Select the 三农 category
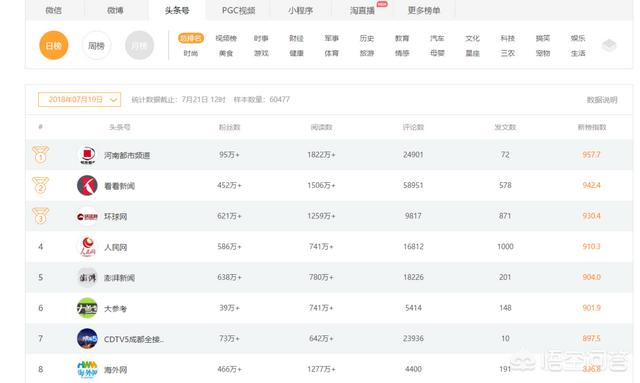Screen dimensions: 640x383 click(x=508, y=53)
